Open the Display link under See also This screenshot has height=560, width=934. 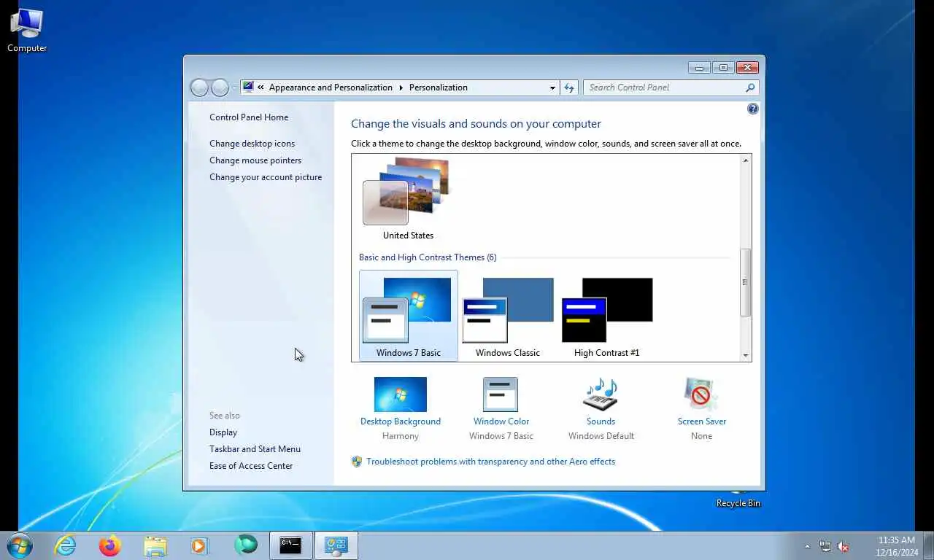(223, 432)
